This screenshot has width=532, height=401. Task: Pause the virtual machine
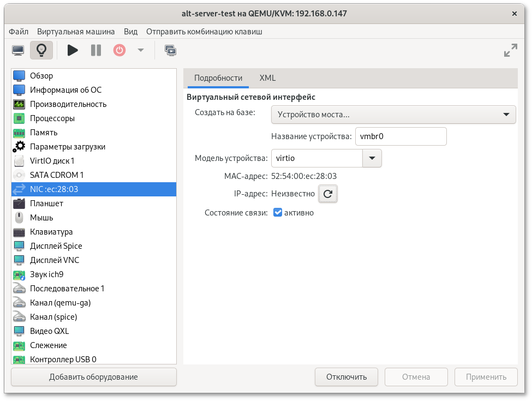point(96,51)
